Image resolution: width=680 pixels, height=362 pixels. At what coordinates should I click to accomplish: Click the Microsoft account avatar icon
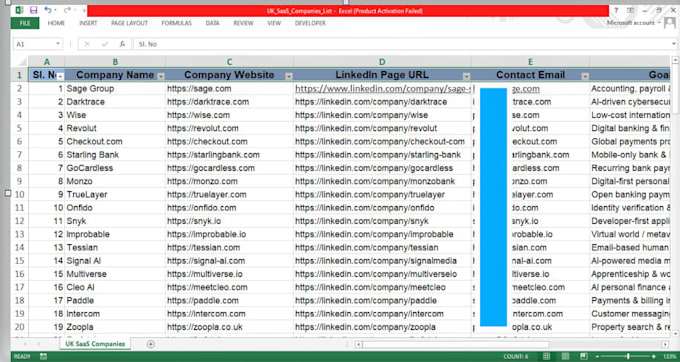670,23
